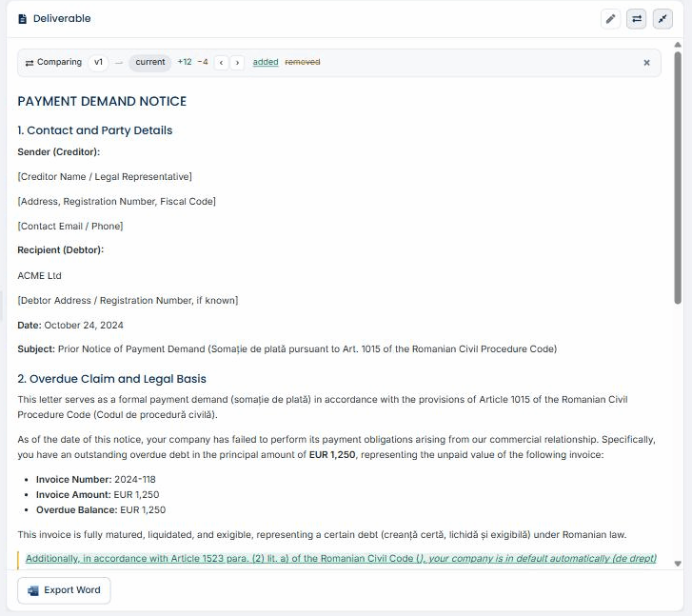
Task: Click the scrollbar down arrow
Action: 678,564
